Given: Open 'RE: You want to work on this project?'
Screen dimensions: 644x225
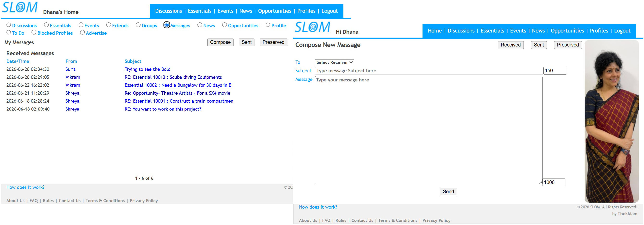Looking at the screenshot, I should click(x=163, y=109).
